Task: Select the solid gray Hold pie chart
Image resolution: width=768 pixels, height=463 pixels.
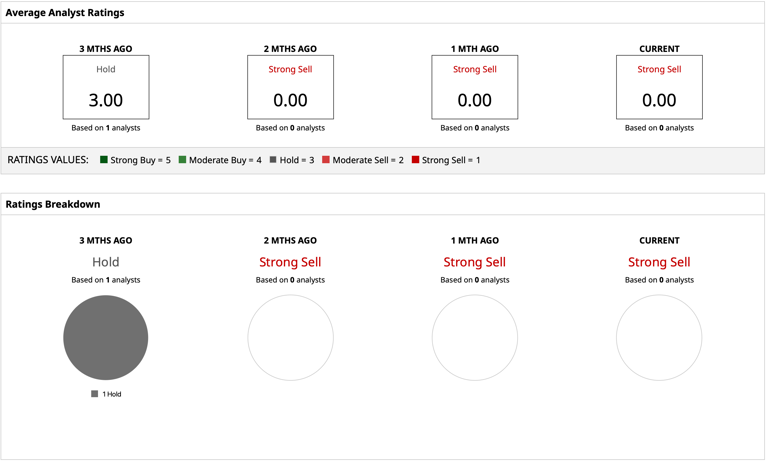Action: click(x=106, y=338)
